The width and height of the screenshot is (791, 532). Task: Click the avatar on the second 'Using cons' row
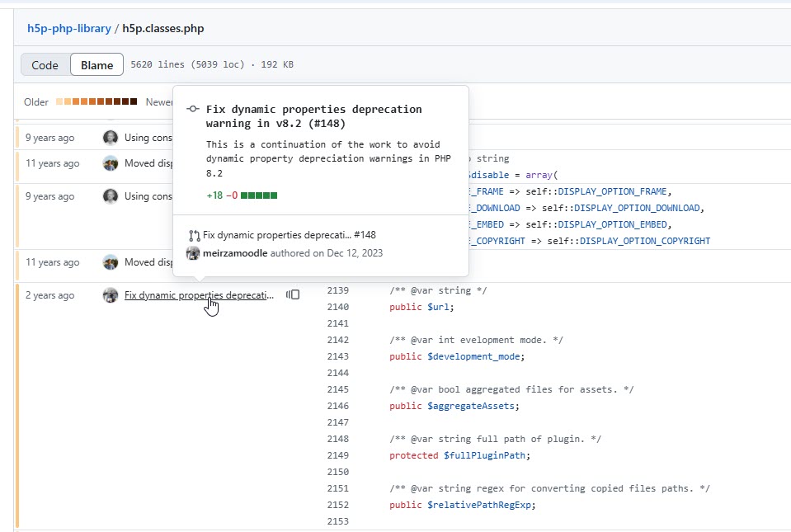tap(109, 196)
